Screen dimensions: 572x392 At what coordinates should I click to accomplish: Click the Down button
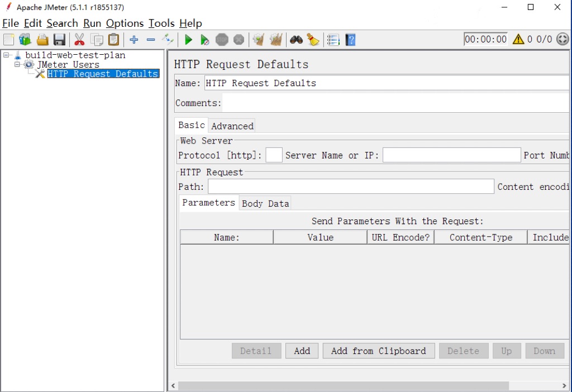(x=545, y=351)
